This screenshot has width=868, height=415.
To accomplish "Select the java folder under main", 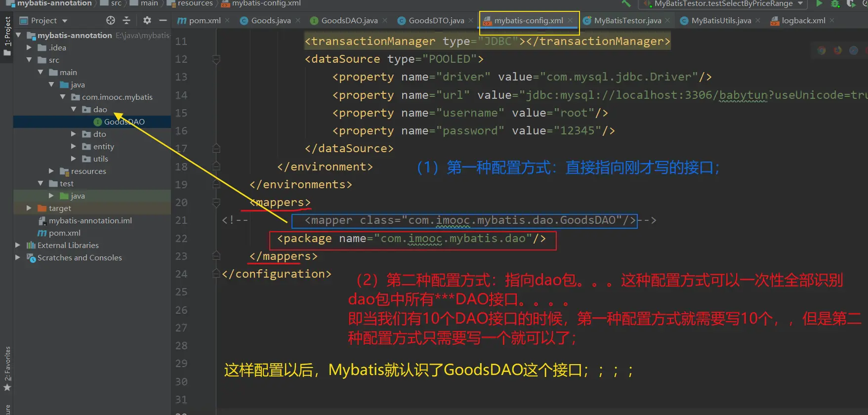I will point(78,84).
